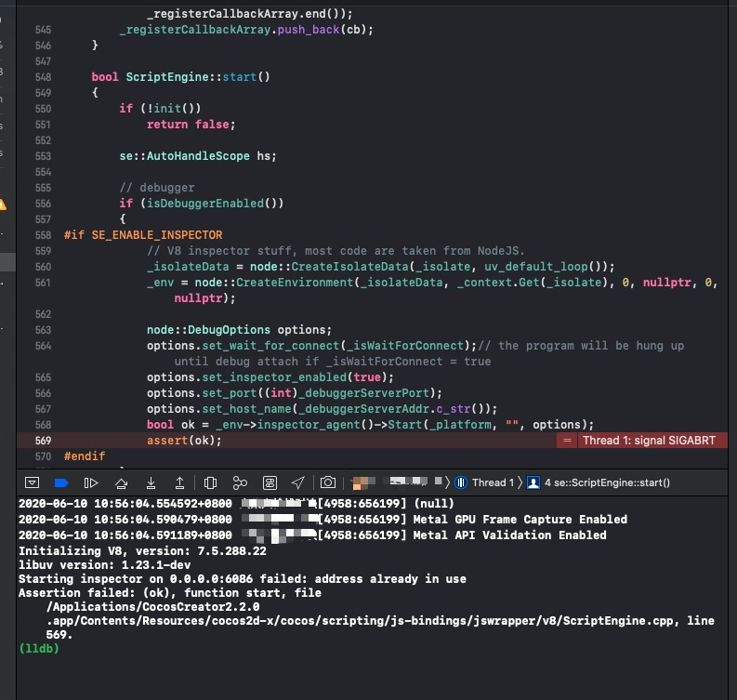
Task: Click set_inspector_enabled(true) call
Action: [x=298, y=377]
